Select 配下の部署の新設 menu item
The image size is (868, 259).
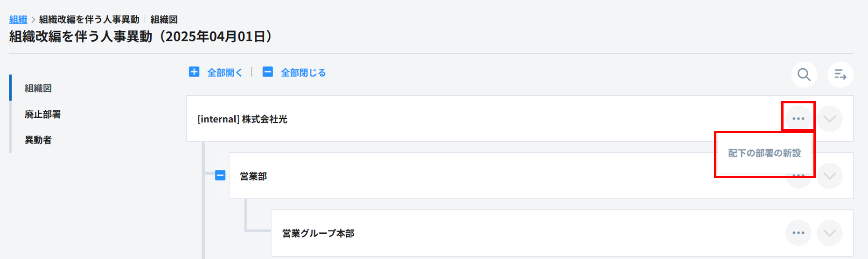[764, 153]
